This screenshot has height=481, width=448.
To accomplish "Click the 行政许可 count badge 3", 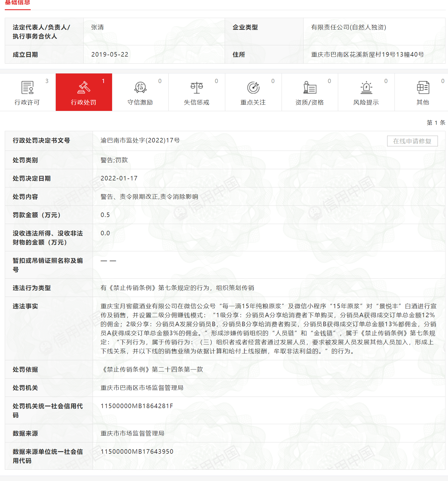I will [x=47, y=81].
